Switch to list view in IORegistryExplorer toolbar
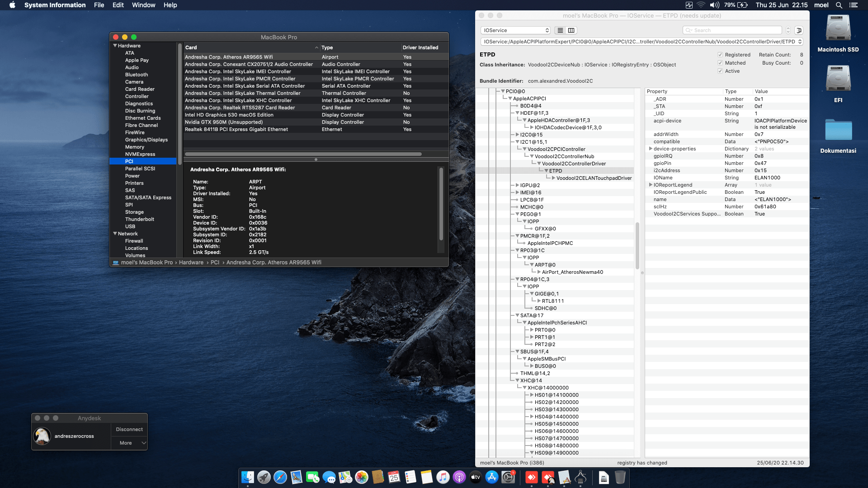868x488 pixels. [x=560, y=30]
